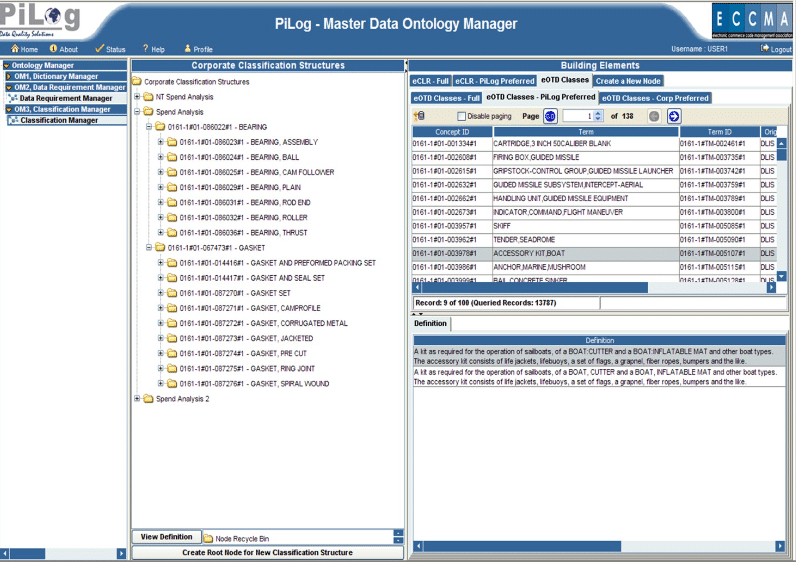This screenshot has width=796, height=562.
Task: Click the Classification Manager node icon
Action: (14, 120)
